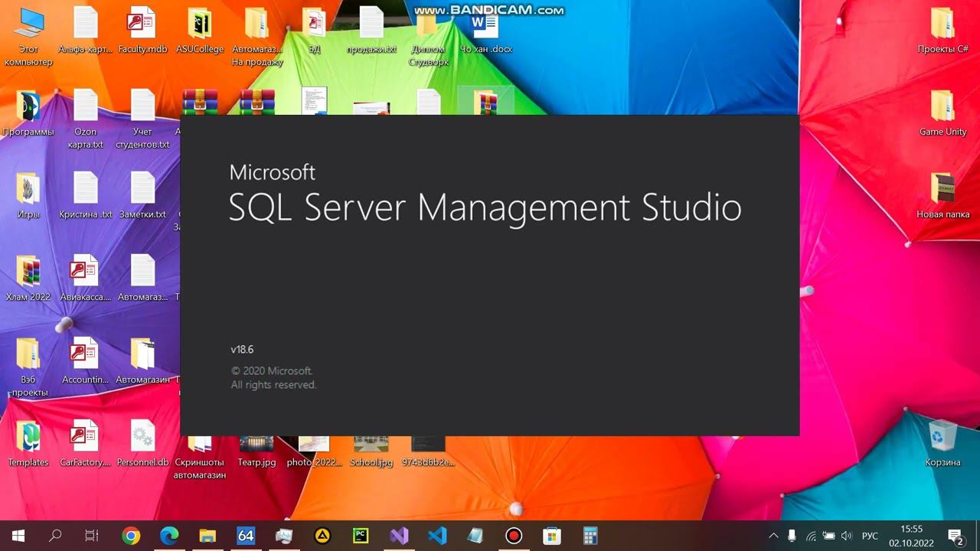Select the photo_2022... image label
The width and height of the screenshot is (980, 551).
[314, 462]
